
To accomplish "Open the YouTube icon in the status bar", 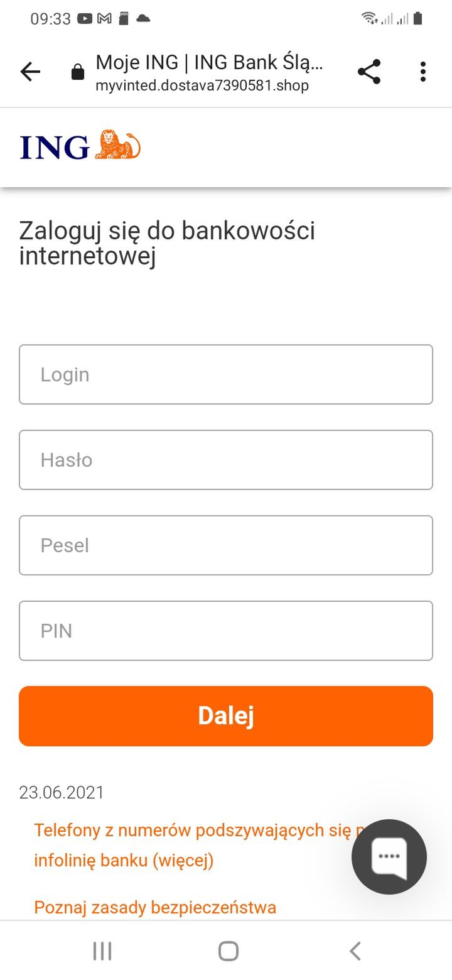I will click(84, 19).
